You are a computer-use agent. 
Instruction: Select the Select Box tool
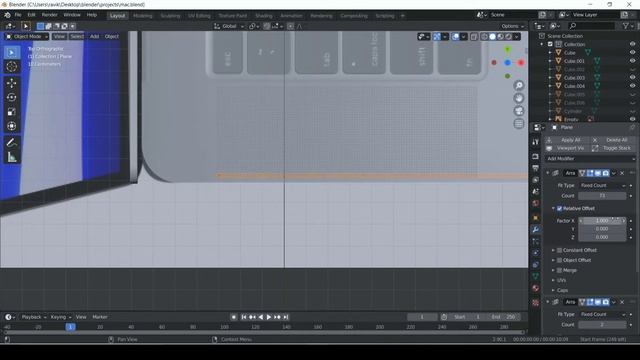[x=11, y=53]
